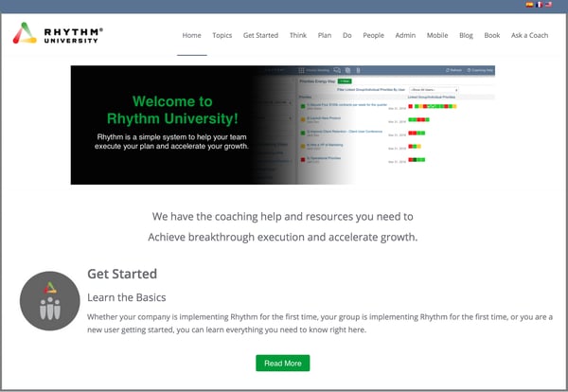This screenshot has width=568, height=392.
Task: Open the Book page
Action: pos(492,35)
